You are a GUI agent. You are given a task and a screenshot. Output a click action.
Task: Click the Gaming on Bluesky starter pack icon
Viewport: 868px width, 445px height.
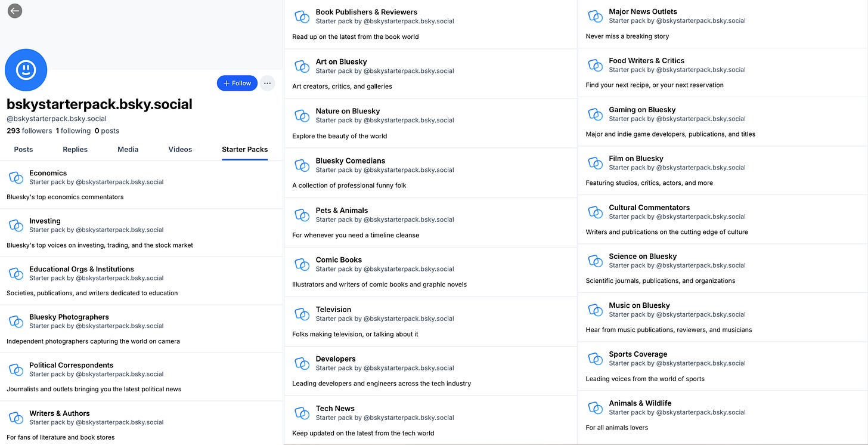click(595, 114)
